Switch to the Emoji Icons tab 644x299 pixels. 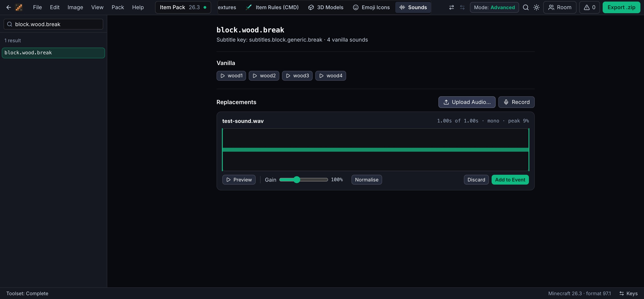click(x=371, y=8)
